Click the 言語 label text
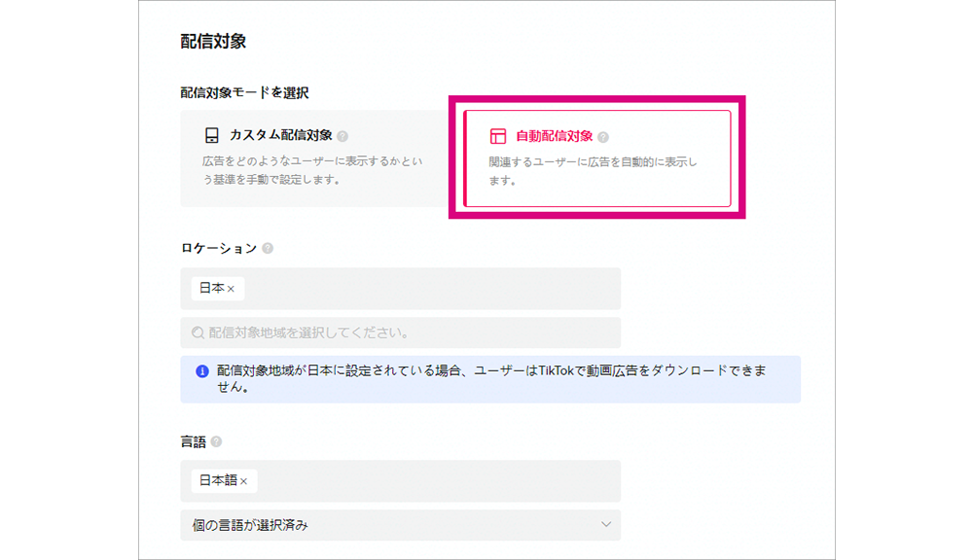The height and width of the screenshot is (560, 973). 193,441
